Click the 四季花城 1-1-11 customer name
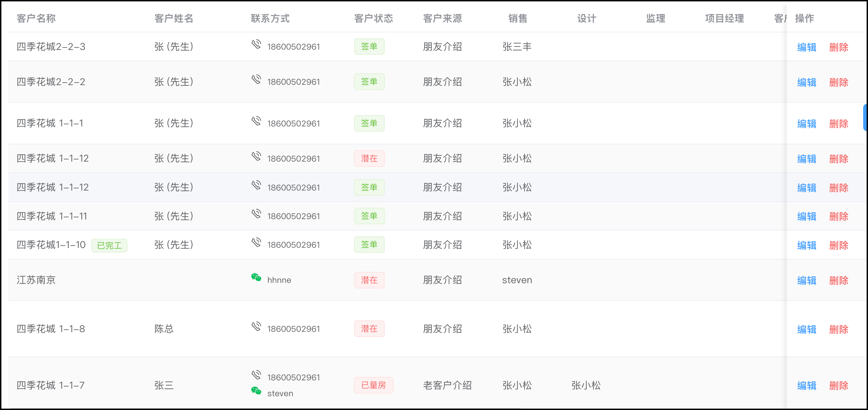This screenshot has height=410, width=868. pyautogui.click(x=52, y=216)
